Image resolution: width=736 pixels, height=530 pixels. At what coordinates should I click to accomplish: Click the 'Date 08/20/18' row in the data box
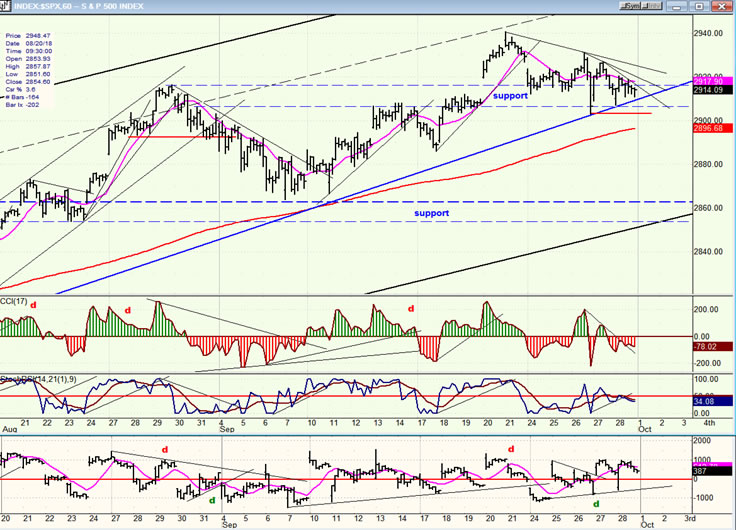point(28,43)
